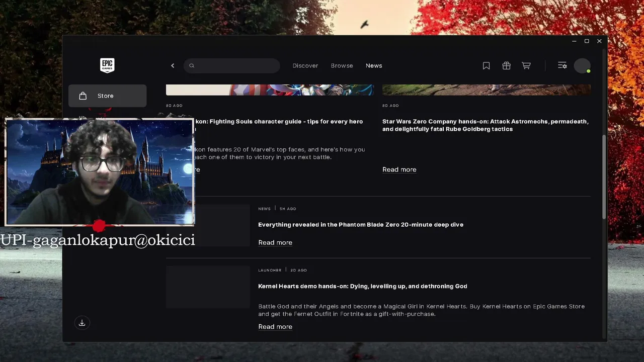The image size is (644, 362).
Task: Close the Epic Games Launcher window
Action: coord(599,41)
